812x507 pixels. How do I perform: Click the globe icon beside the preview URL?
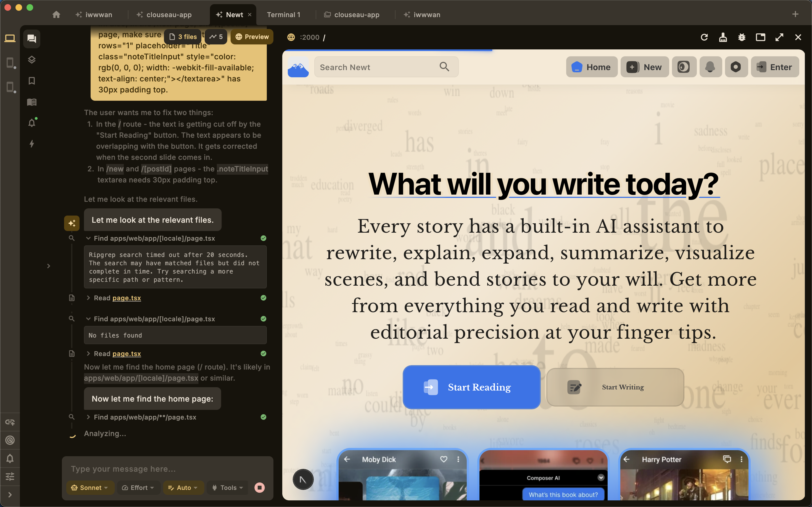[x=291, y=37]
